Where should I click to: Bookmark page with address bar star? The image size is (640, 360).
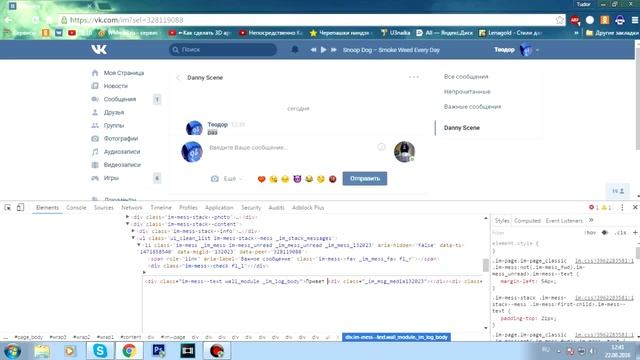click(x=560, y=20)
